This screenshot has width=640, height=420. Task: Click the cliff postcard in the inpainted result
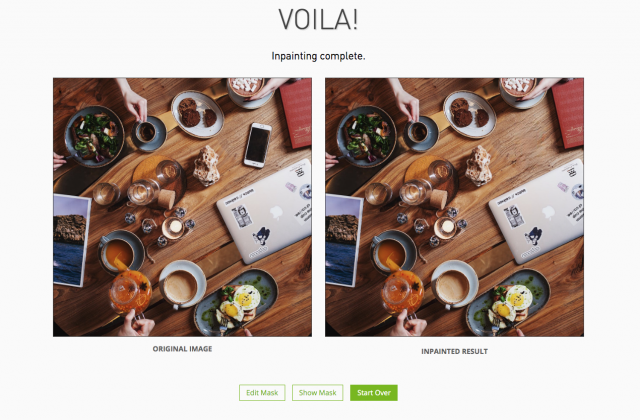click(x=344, y=241)
